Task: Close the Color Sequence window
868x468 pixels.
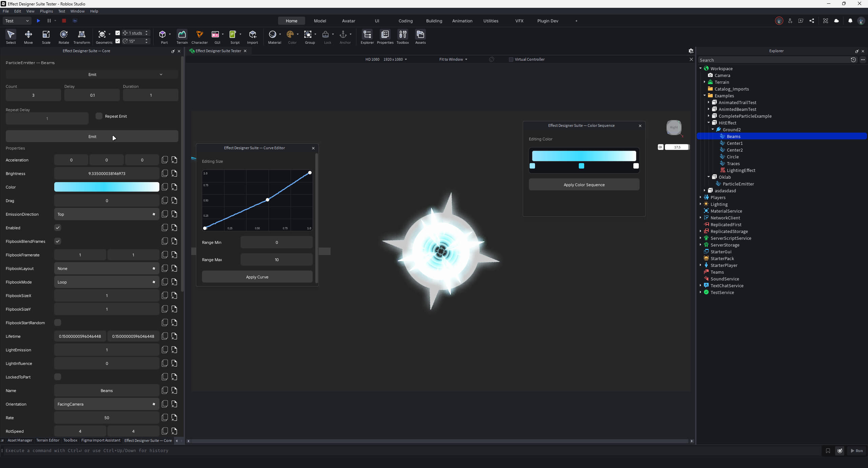Action: tap(640, 125)
